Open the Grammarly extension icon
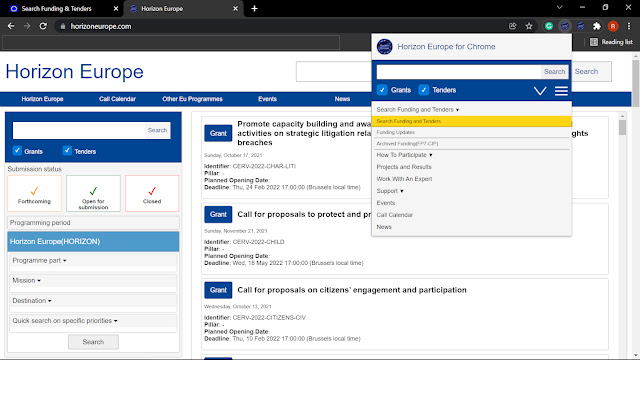 549,26
